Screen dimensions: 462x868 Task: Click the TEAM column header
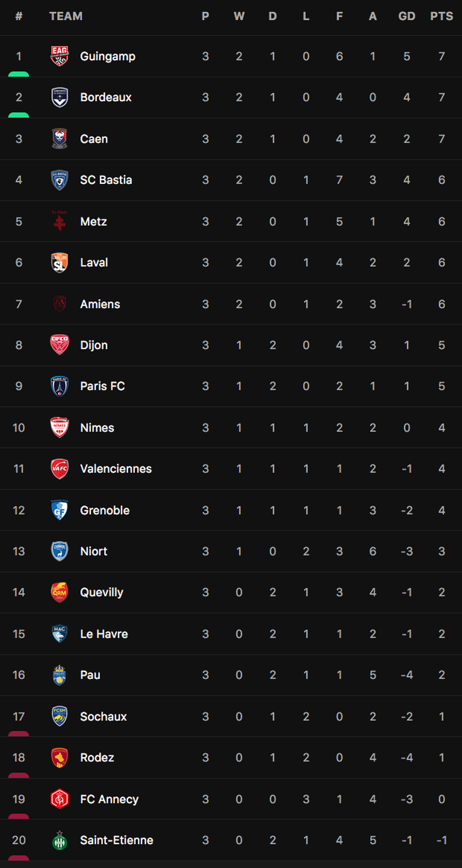point(66,16)
